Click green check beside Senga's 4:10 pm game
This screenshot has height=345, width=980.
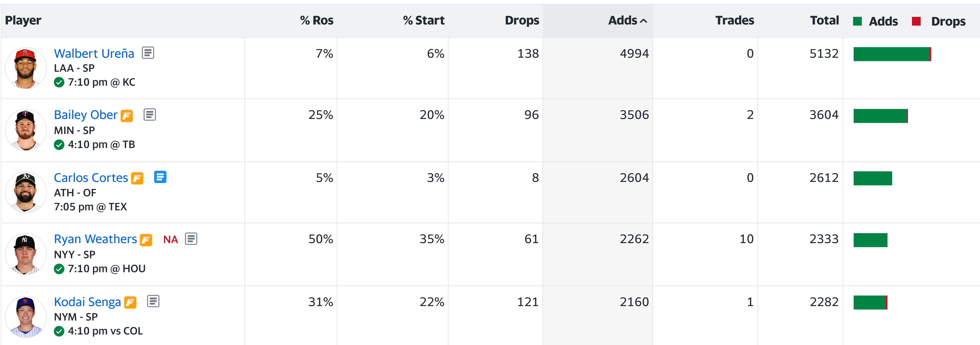(x=59, y=331)
